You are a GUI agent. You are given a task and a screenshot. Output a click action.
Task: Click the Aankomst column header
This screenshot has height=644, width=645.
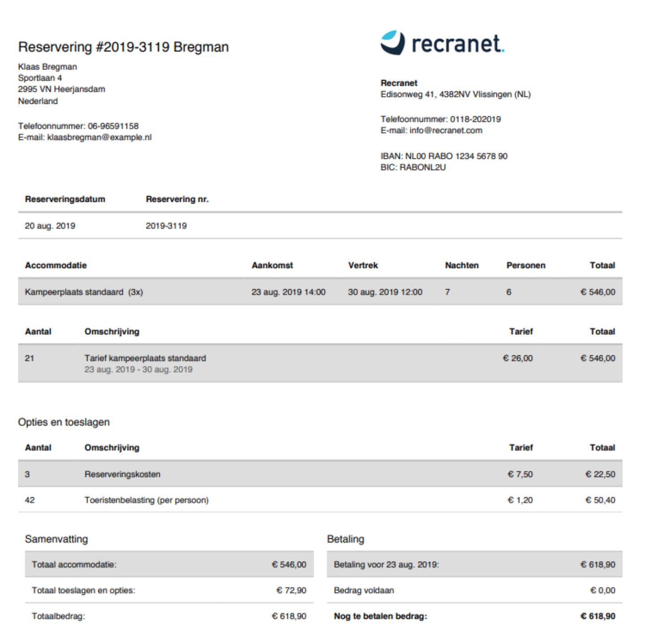pyautogui.click(x=272, y=265)
